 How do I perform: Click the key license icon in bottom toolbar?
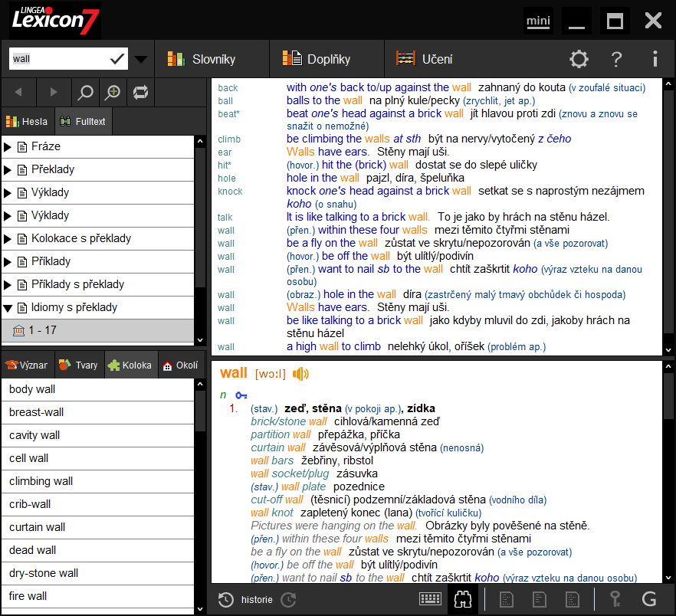(x=614, y=599)
